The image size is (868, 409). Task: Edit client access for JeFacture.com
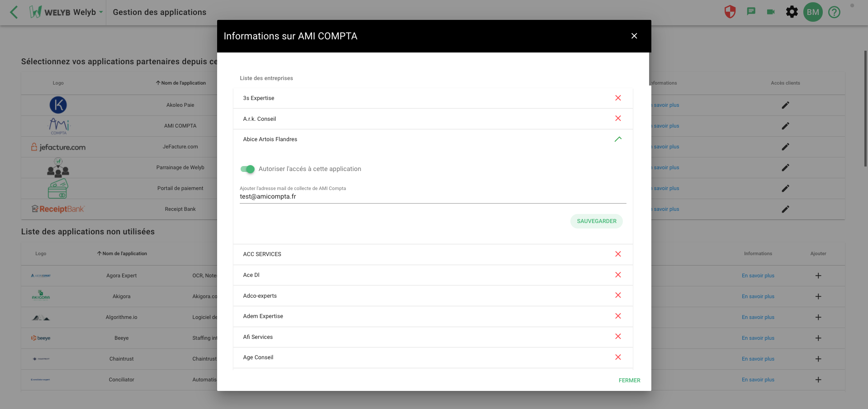pyautogui.click(x=785, y=147)
